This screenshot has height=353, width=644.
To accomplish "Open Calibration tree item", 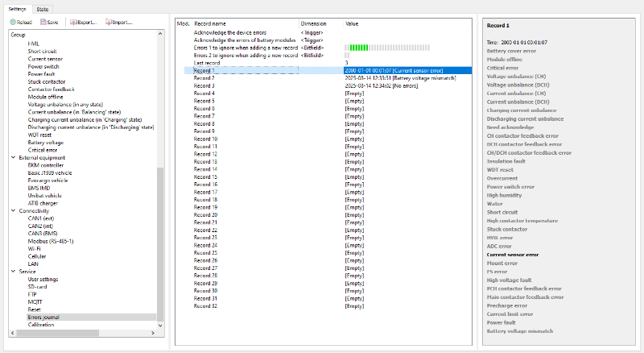I will [x=41, y=325].
